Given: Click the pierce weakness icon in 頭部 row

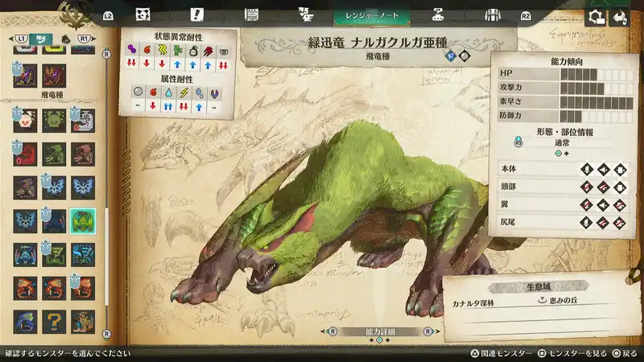Looking at the screenshot, I should [603, 187].
